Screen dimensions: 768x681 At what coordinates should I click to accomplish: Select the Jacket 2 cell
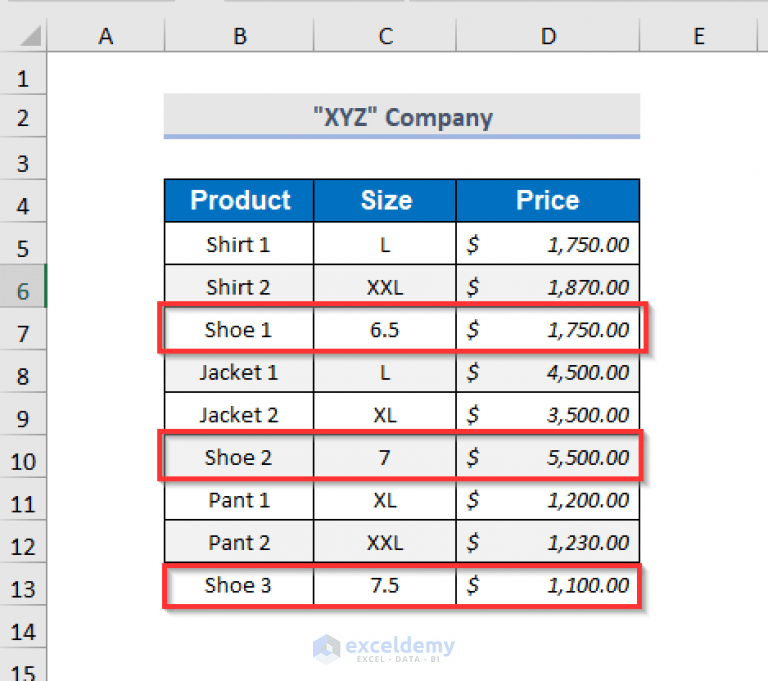tap(239, 414)
